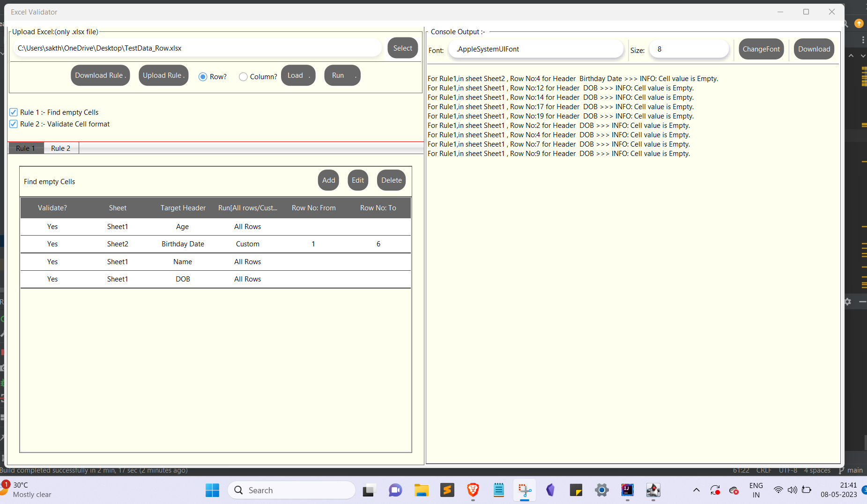867x504 pixels.
Task: Click the Excel file path field
Action: (197, 48)
